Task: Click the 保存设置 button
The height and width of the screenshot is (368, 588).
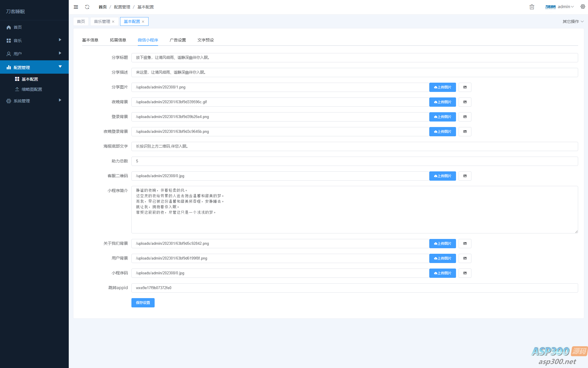Action: (x=143, y=303)
